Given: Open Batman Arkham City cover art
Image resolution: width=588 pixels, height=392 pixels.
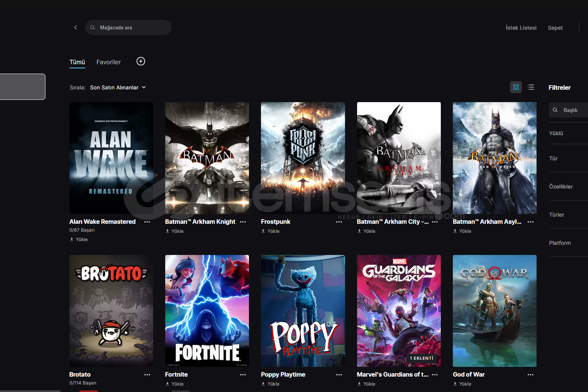Looking at the screenshot, I should (399, 158).
